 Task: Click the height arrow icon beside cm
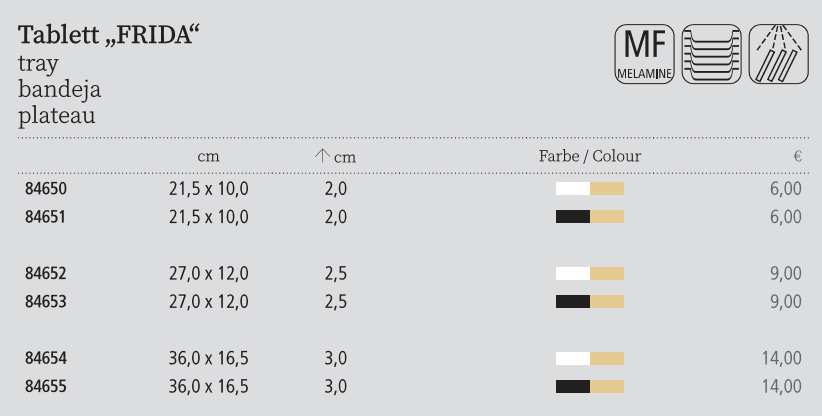coord(322,156)
